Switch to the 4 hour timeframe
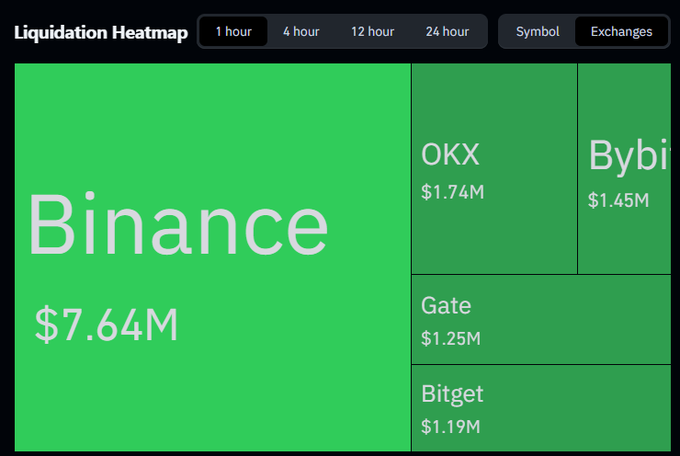The image size is (680, 456). [x=301, y=32]
